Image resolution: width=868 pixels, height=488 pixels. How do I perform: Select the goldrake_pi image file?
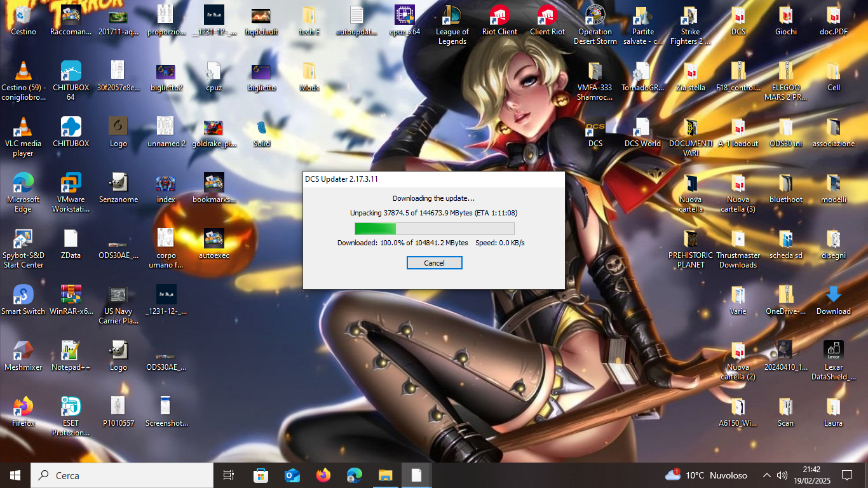[x=214, y=132]
